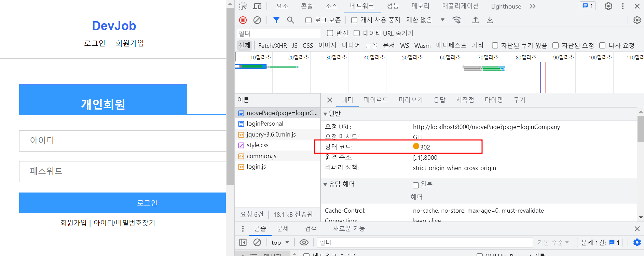Focus the network 필터 text box
The image size is (644, 256).
click(278, 33)
